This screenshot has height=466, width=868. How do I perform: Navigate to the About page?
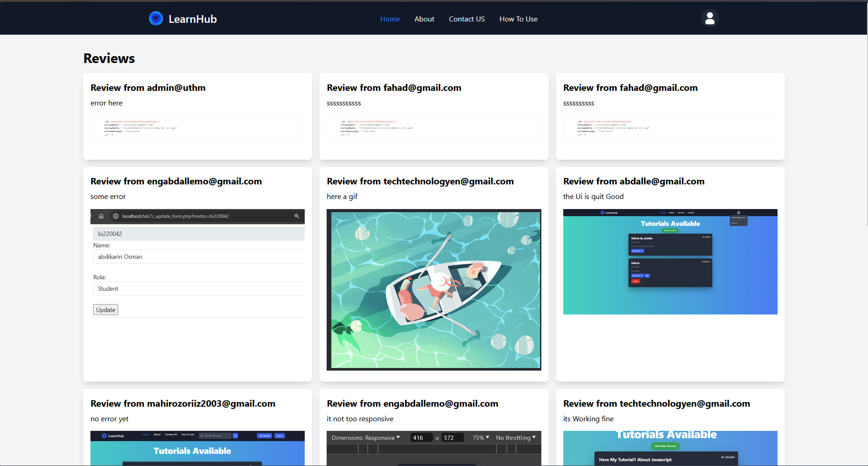(424, 19)
